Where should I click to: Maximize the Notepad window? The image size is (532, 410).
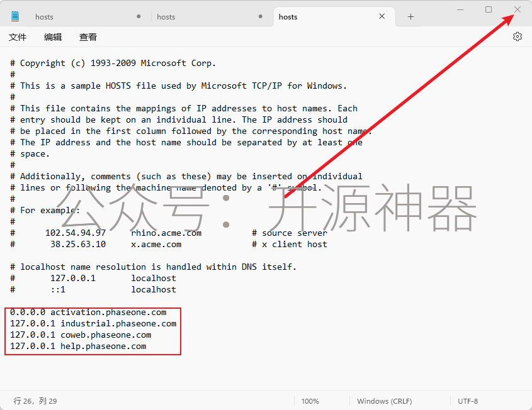click(488, 9)
